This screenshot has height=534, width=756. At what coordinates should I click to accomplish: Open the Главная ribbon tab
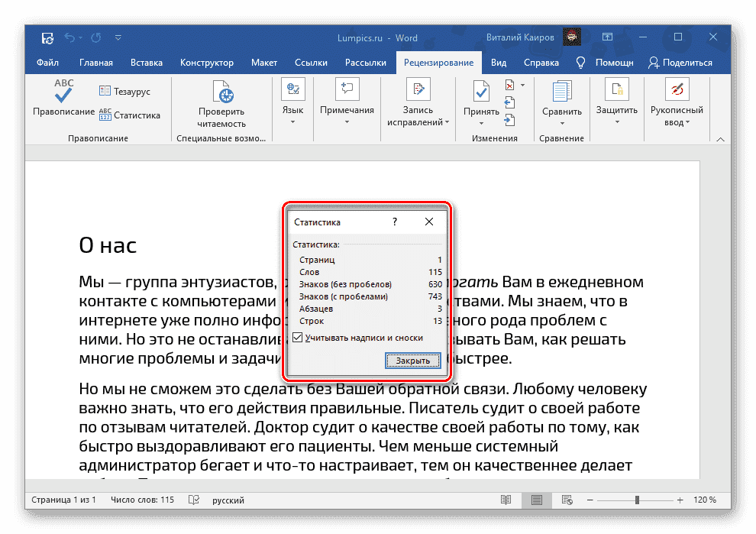(95, 63)
